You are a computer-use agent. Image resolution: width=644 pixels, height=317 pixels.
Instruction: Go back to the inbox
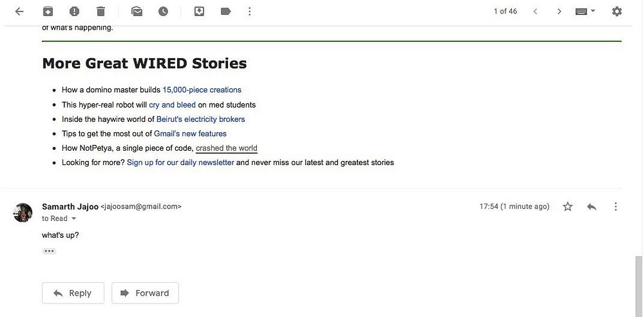[x=19, y=11]
